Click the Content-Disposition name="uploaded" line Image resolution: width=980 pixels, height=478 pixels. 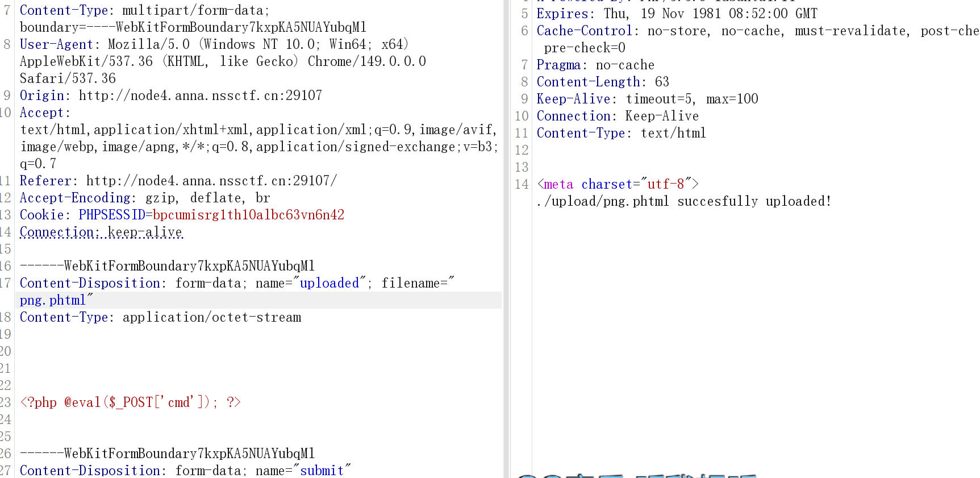click(237, 283)
